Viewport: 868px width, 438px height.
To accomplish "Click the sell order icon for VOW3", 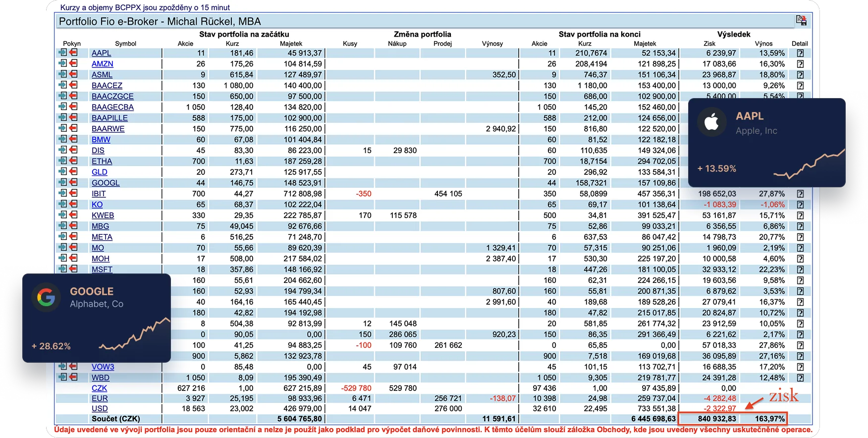I will [73, 366].
